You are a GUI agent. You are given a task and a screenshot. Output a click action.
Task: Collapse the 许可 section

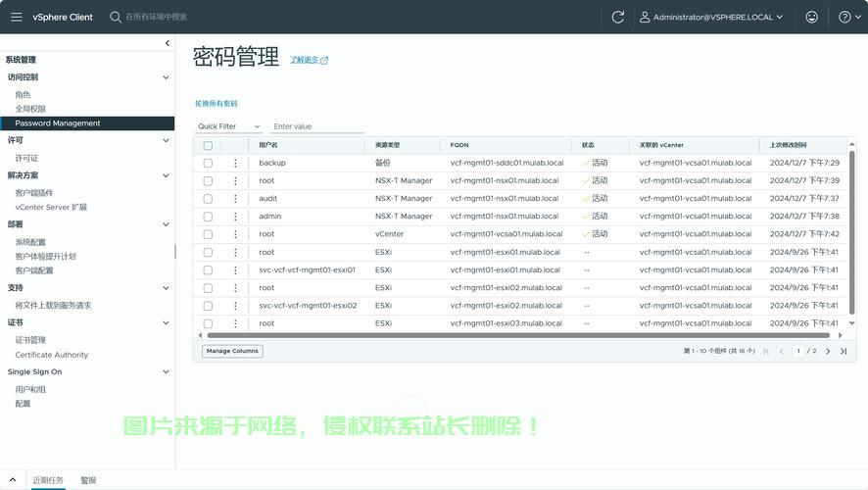coord(166,141)
